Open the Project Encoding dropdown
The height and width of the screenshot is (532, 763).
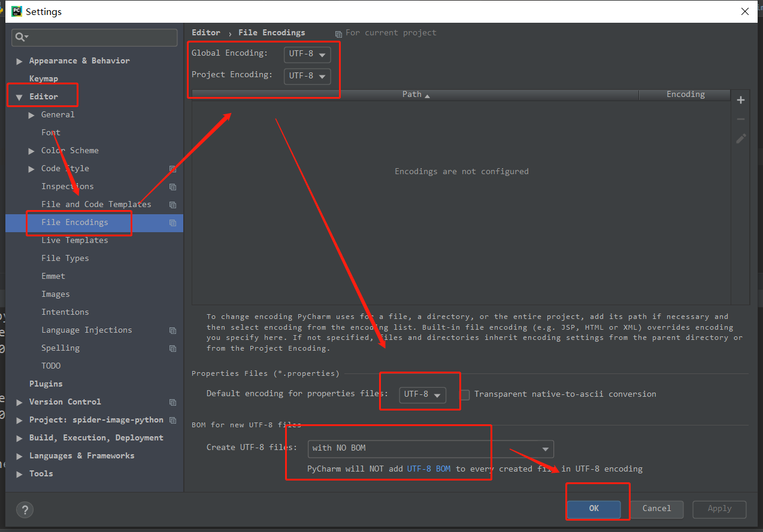(307, 75)
